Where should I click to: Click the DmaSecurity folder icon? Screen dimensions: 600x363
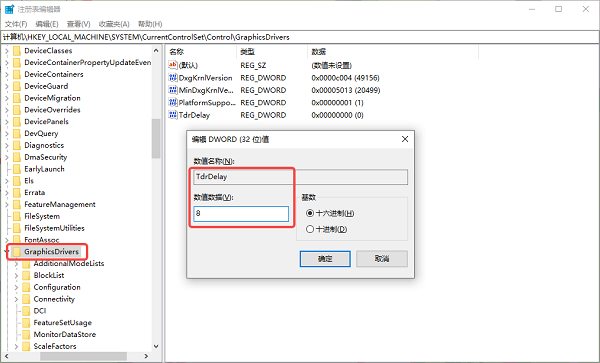(x=16, y=157)
